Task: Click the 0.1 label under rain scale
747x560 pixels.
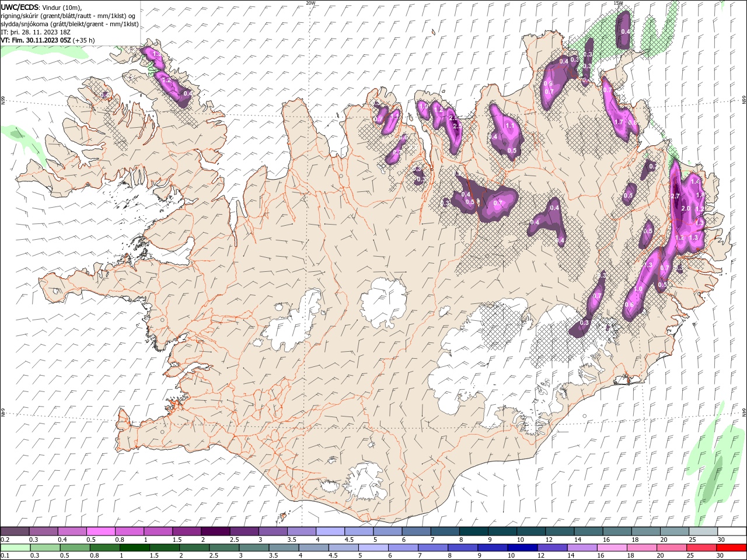Action: tap(5, 555)
